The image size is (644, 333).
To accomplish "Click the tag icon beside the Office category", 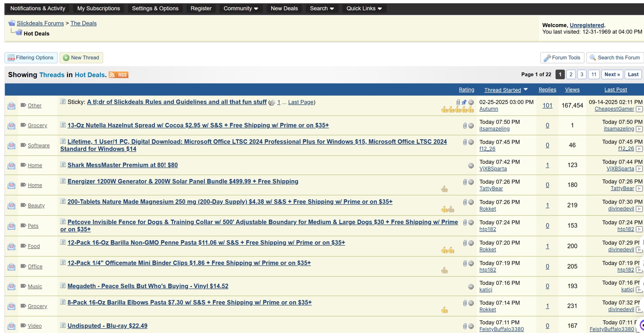I will [x=23, y=266].
